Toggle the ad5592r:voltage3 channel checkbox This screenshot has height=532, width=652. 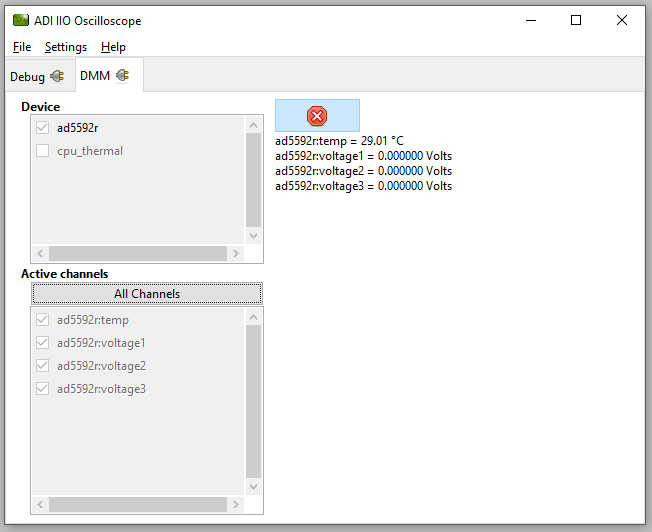click(x=43, y=389)
